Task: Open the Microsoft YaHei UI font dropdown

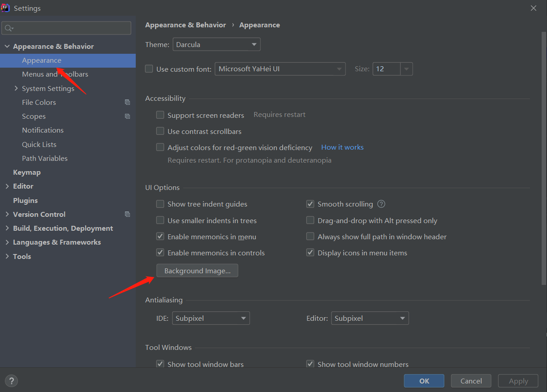Action: [x=280, y=69]
